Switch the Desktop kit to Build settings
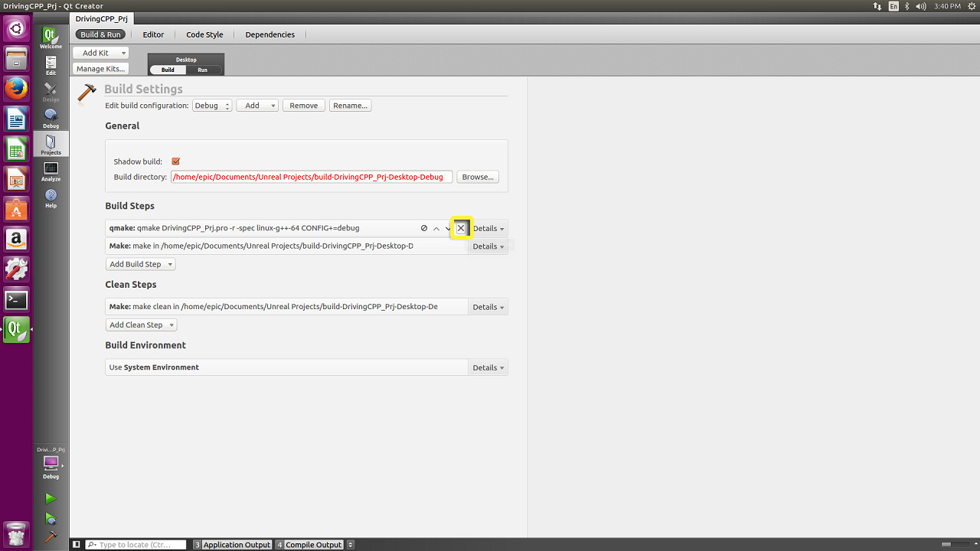 168,70
